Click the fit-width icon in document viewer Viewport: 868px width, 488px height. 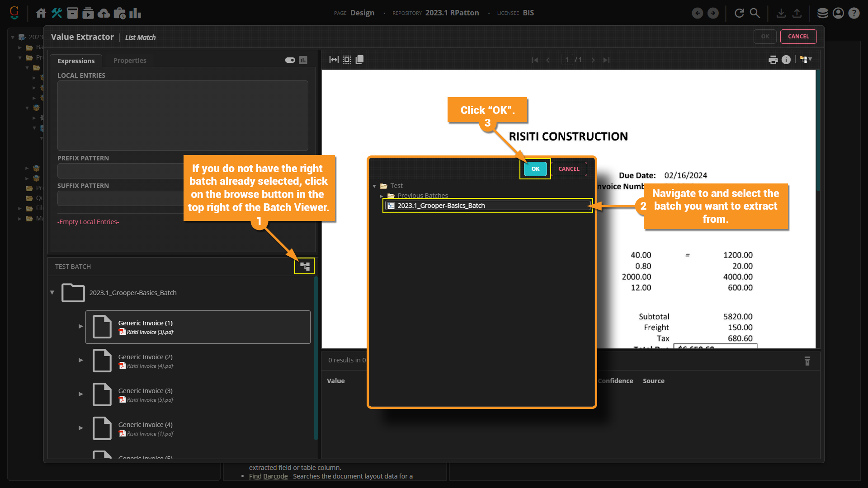[x=334, y=60]
